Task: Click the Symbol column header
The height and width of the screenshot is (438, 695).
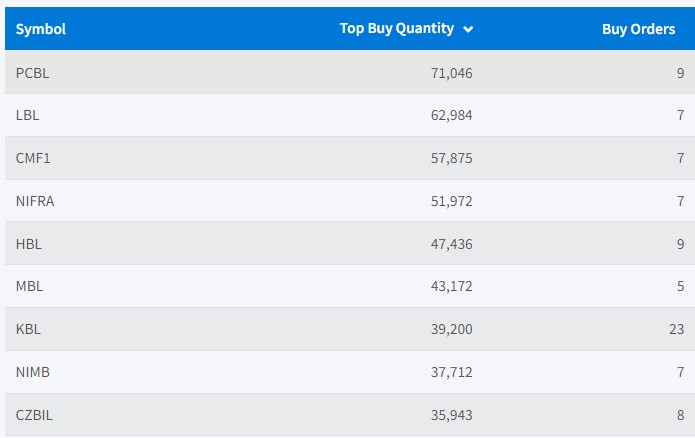Action: pyautogui.click(x=41, y=29)
